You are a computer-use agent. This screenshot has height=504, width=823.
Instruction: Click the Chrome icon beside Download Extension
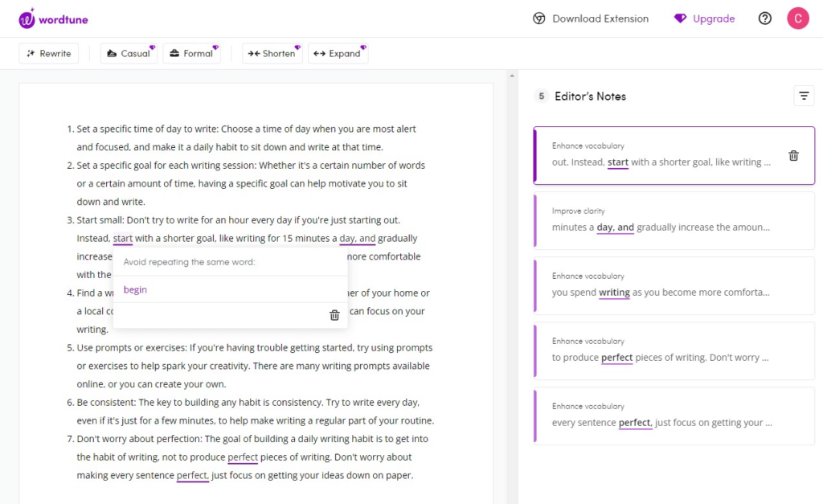[x=539, y=18]
